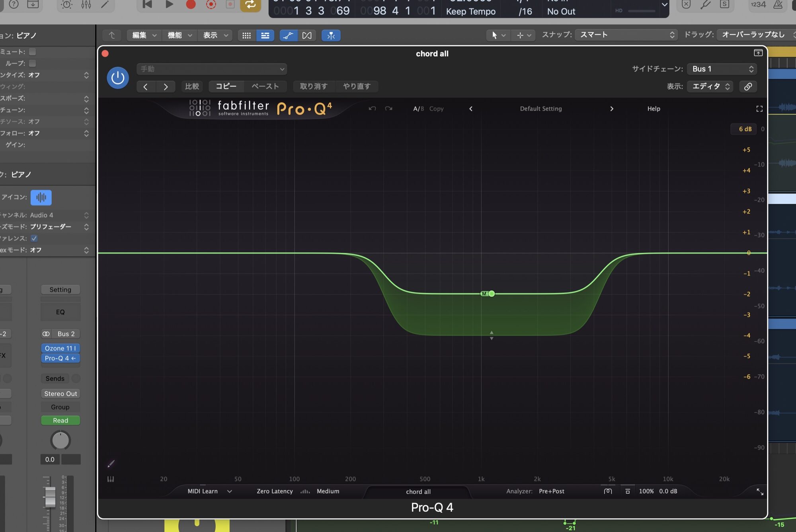Toggle the yellow Cycle loop button

[x=250, y=4]
